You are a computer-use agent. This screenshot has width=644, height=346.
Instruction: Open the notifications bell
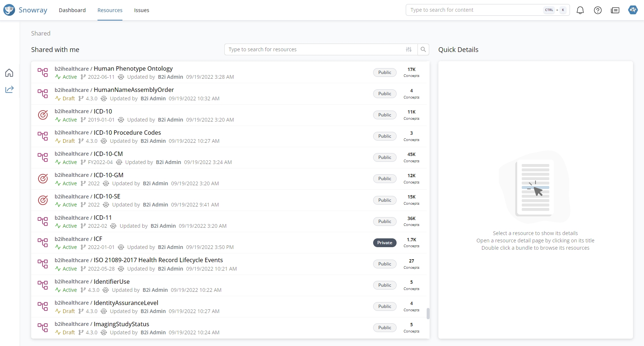click(580, 10)
